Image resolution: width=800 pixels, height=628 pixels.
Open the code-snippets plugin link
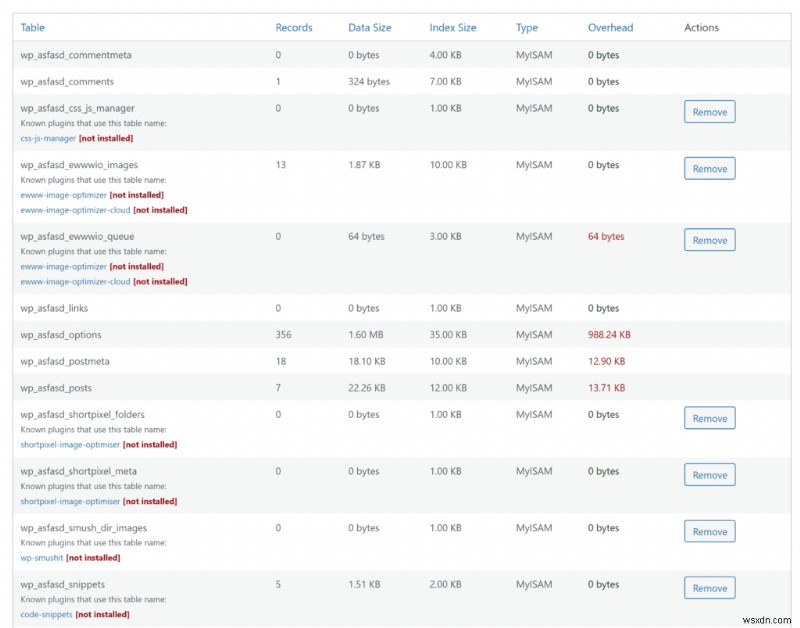tap(45, 614)
